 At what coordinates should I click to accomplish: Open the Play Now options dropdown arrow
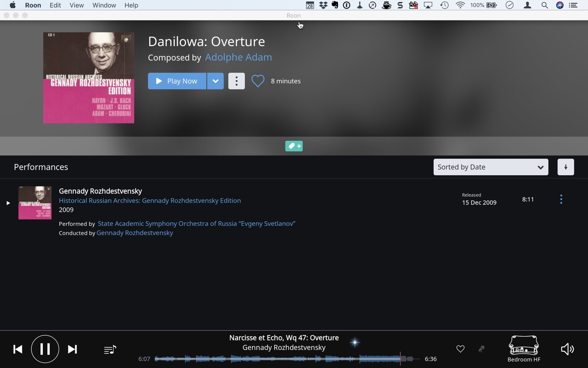click(x=215, y=81)
